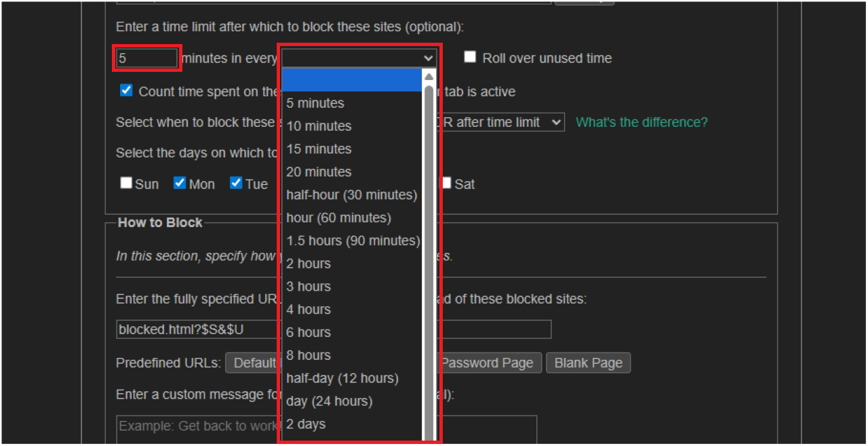Image resolution: width=868 pixels, height=446 pixels.
Task: Enable the "Roll over unused time" checkbox
Action: [x=470, y=57]
